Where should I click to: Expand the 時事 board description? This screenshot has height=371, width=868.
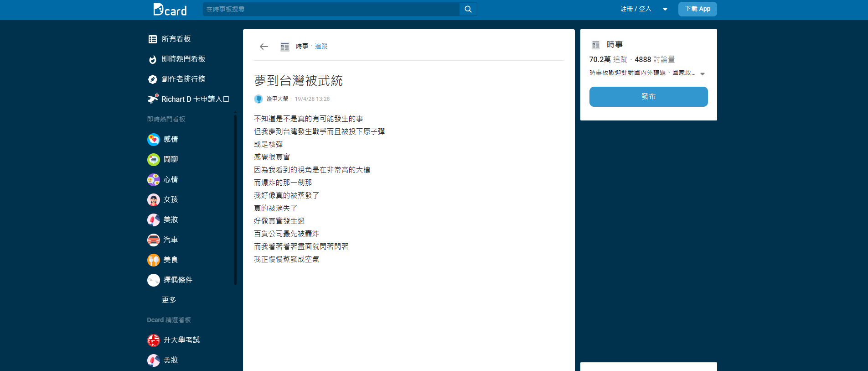(703, 73)
